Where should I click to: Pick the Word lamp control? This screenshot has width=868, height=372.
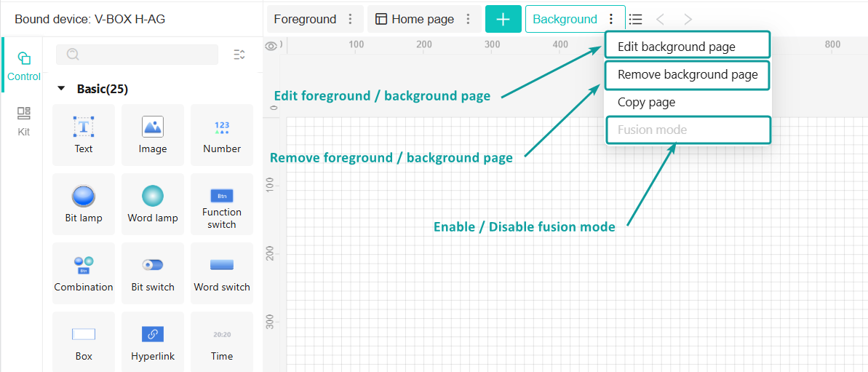pos(153,205)
